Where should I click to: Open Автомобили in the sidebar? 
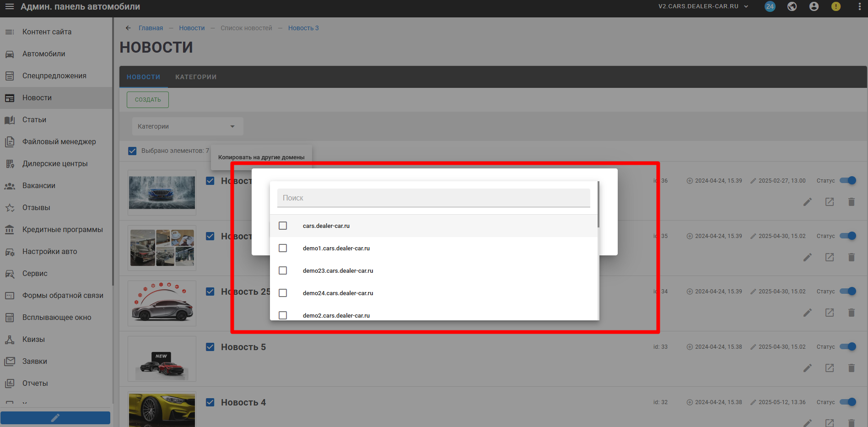tap(44, 54)
